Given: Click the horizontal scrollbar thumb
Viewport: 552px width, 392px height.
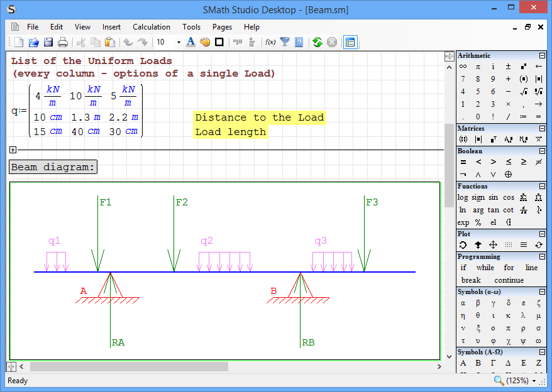Looking at the screenshot, I should point(129,367).
